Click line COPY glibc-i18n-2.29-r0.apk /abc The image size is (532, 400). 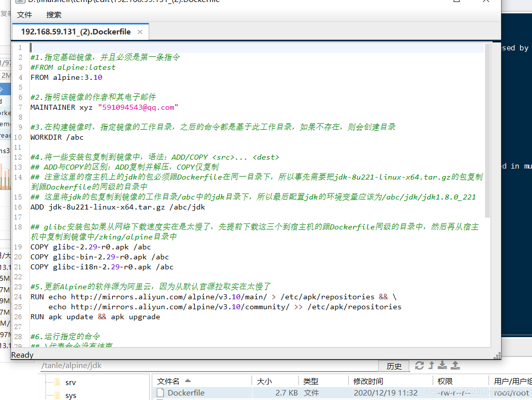102,267
